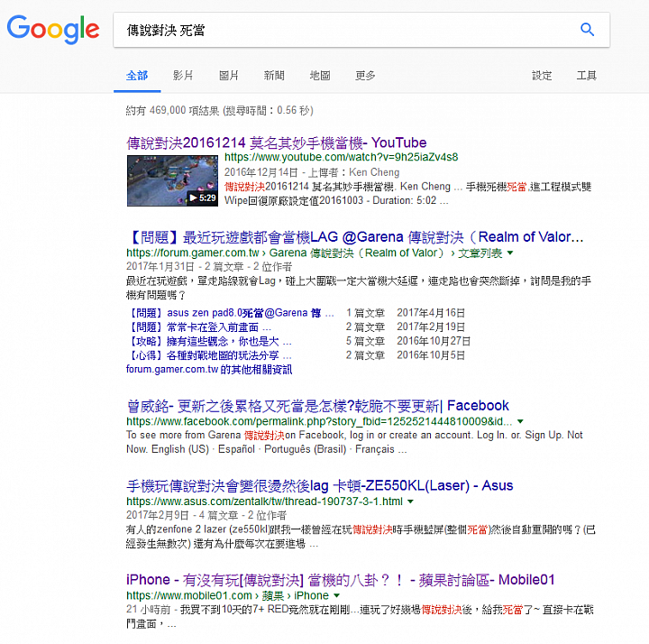
Task: Open sitelink 【心得】各種對戰地圖的玩法分享
Action: (x=209, y=355)
